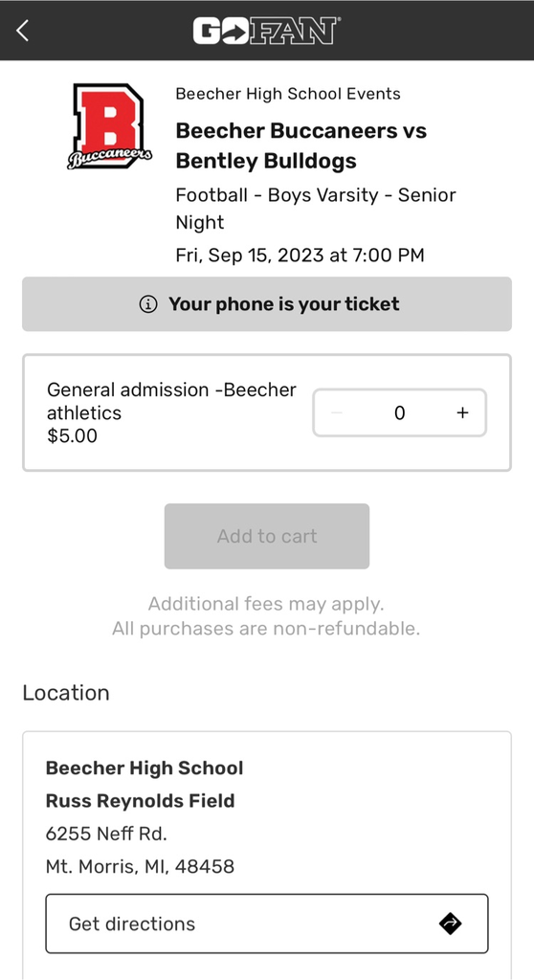Open the Beecher High School Events link
Viewport: 534px width, 980px height.
(288, 94)
